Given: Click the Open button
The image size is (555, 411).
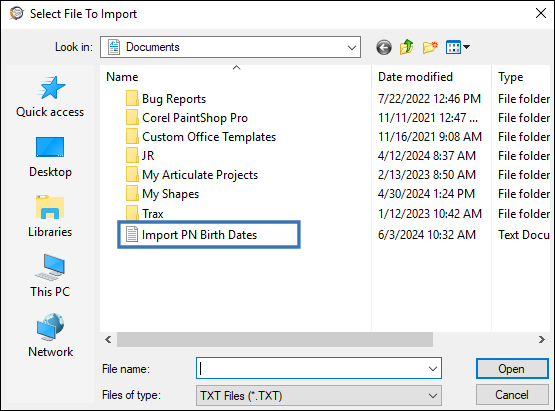Looking at the screenshot, I should (x=512, y=369).
